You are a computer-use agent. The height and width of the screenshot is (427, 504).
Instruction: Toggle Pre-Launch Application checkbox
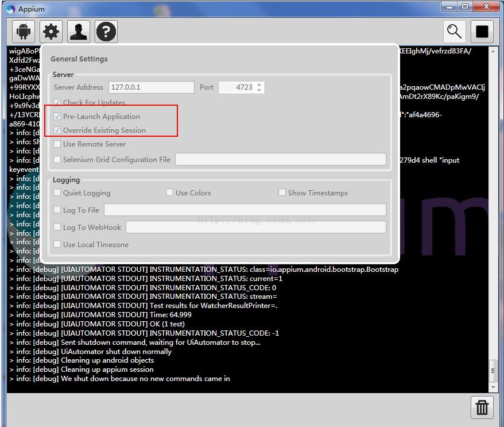57,117
